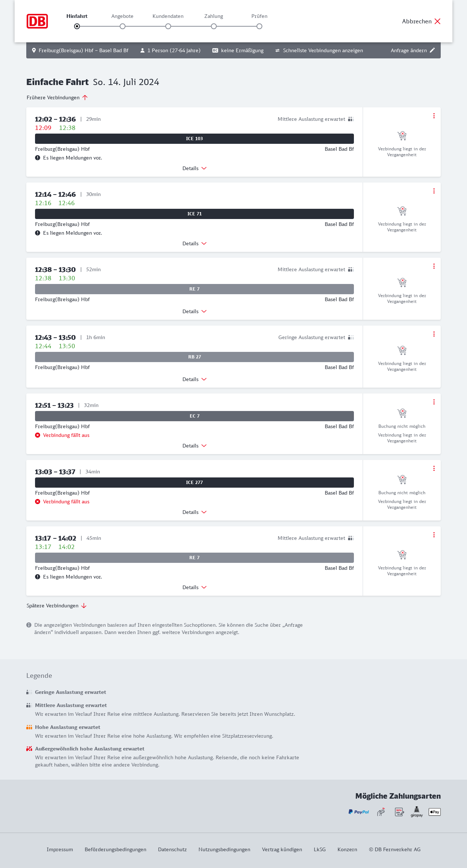Screen dimensions: 467x868
Task: Select the Hinfahrt step indicator
Action: point(77,26)
